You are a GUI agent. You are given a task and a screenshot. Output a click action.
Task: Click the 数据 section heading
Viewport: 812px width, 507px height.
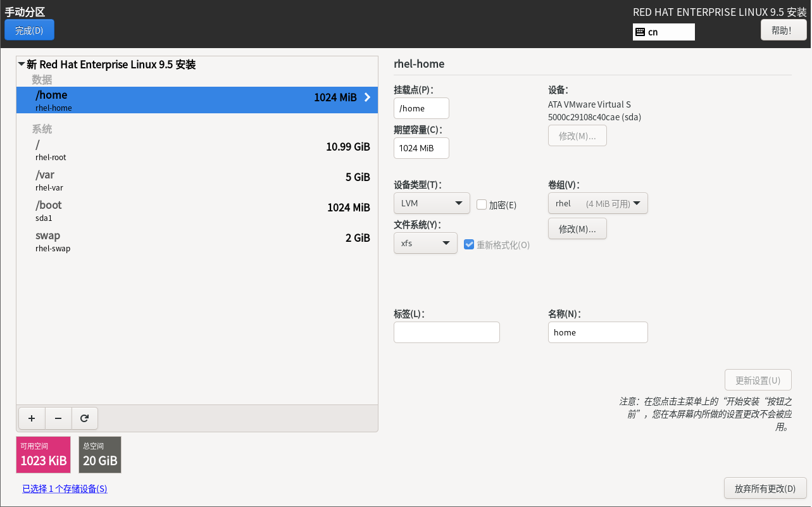(42, 80)
